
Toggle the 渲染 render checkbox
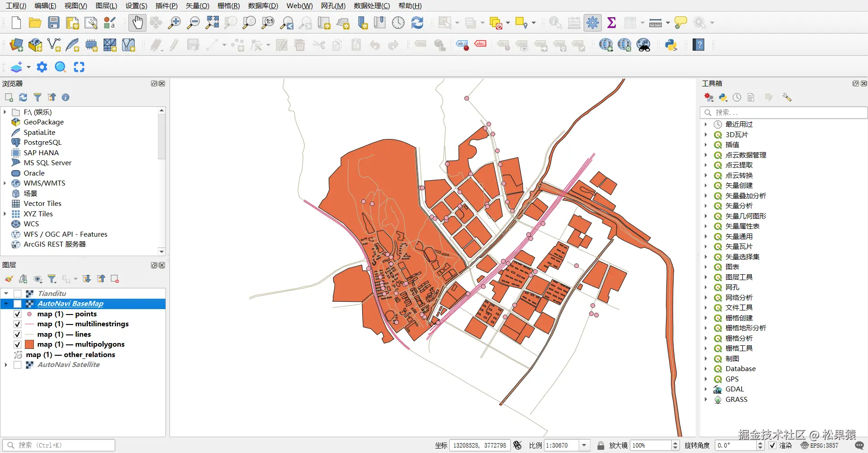click(773, 445)
